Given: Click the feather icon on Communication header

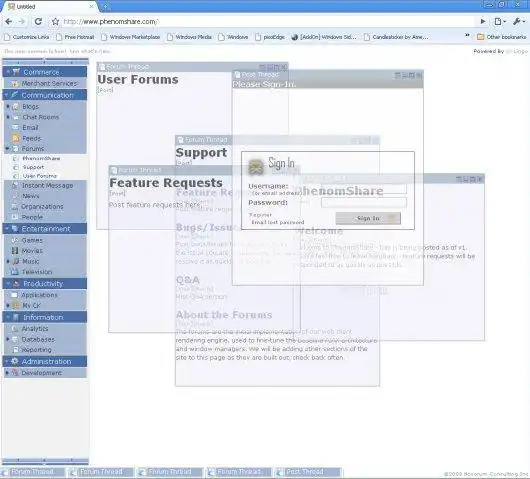Looking at the screenshot, I should pyautogui.click(x=14, y=95).
